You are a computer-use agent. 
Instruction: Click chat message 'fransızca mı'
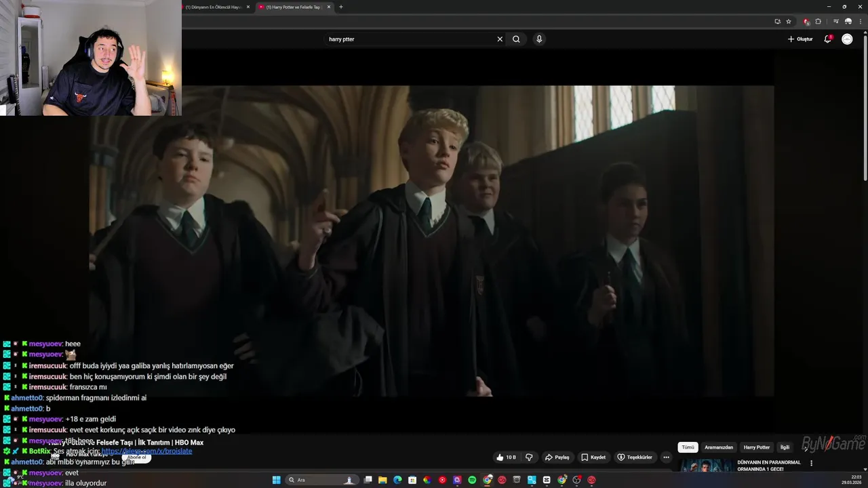pyautogui.click(x=88, y=387)
